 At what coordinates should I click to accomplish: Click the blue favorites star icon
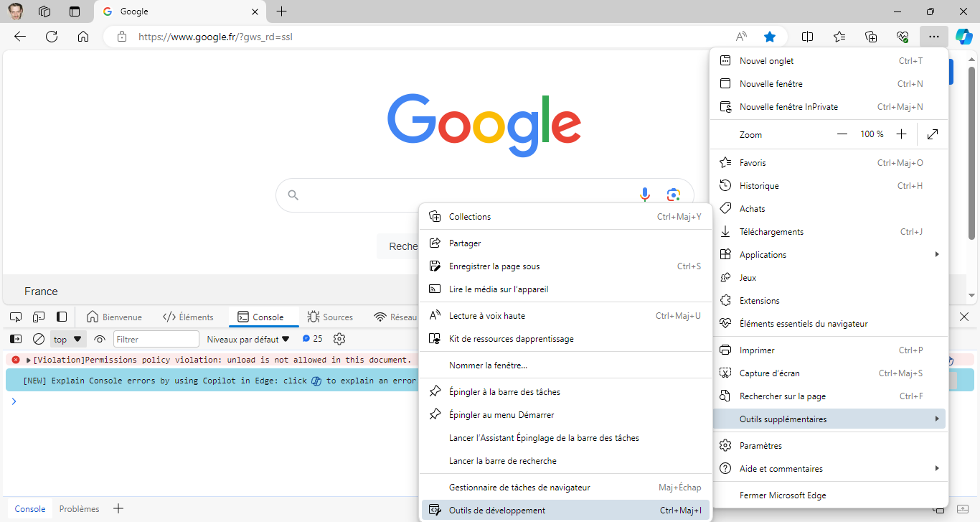(770, 37)
